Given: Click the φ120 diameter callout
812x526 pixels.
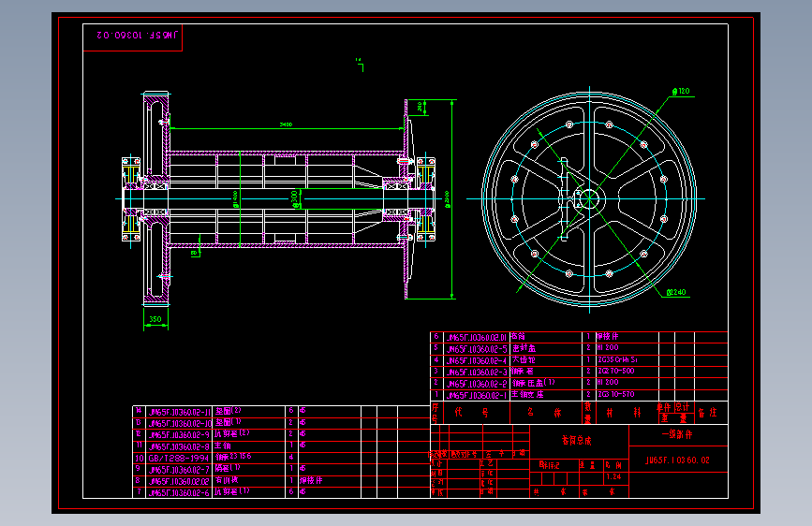Looking at the screenshot, I should click(681, 91).
